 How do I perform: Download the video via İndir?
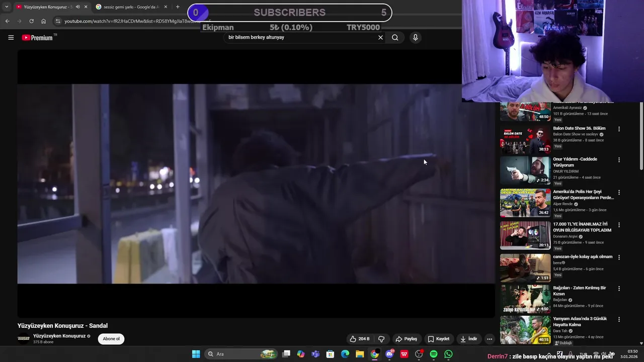(x=468, y=339)
